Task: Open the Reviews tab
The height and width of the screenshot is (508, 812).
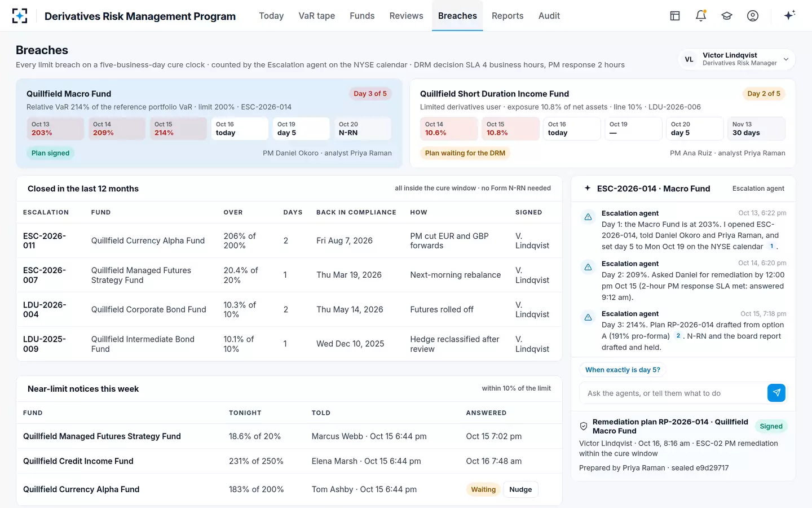Action: pyautogui.click(x=406, y=16)
